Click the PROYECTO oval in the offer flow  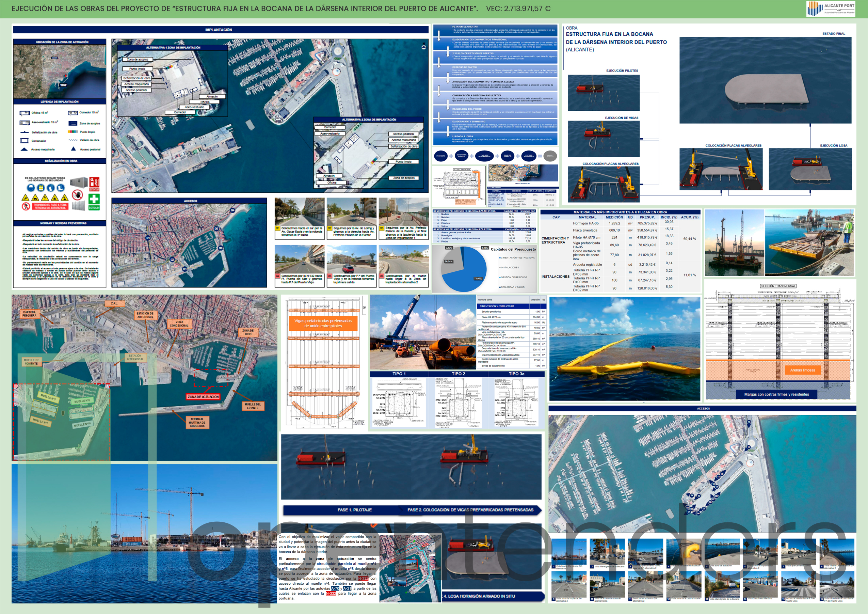coord(441,156)
